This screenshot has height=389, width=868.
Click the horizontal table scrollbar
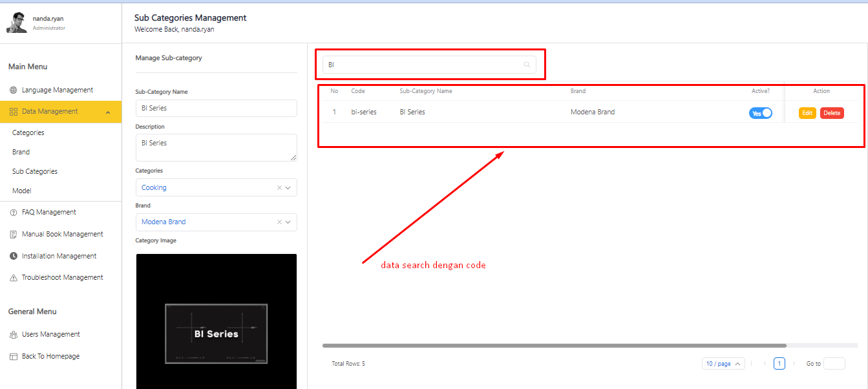(554, 346)
